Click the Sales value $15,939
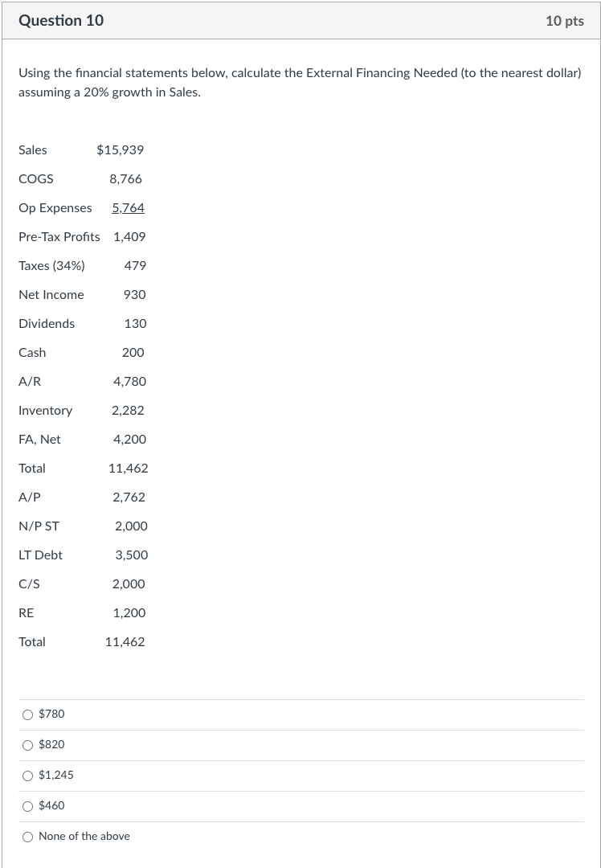 pos(120,150)
